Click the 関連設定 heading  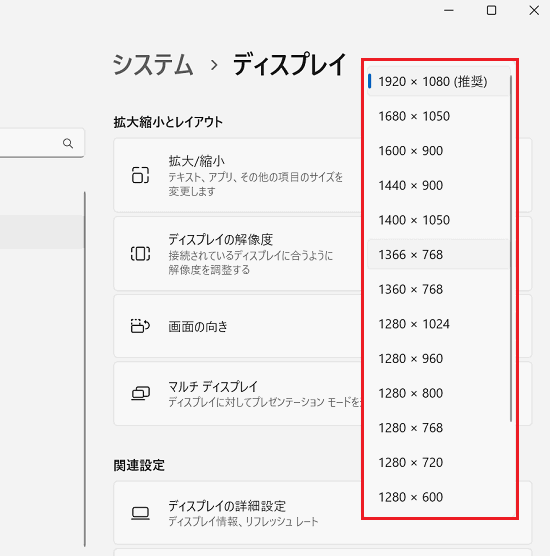pos(139,465)
